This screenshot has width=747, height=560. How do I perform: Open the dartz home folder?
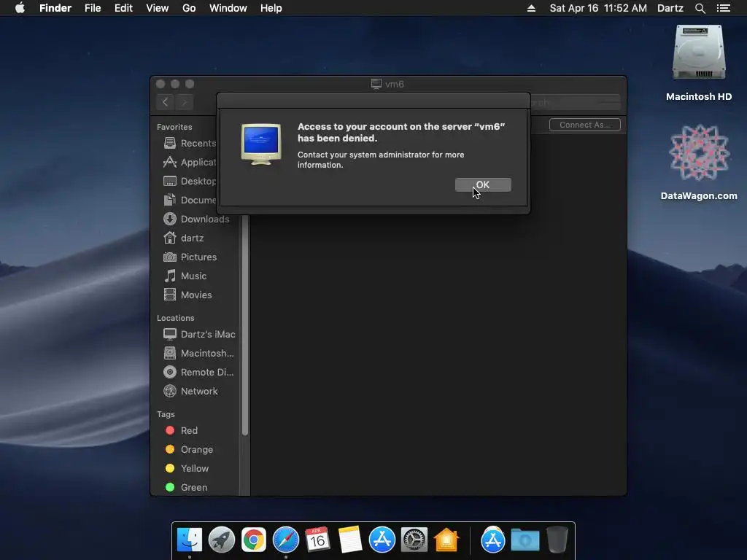point(183,238)
